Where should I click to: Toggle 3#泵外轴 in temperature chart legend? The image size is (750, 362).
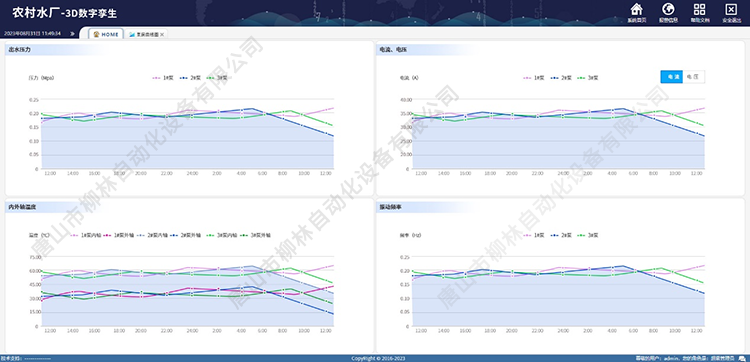pos(256,235)
